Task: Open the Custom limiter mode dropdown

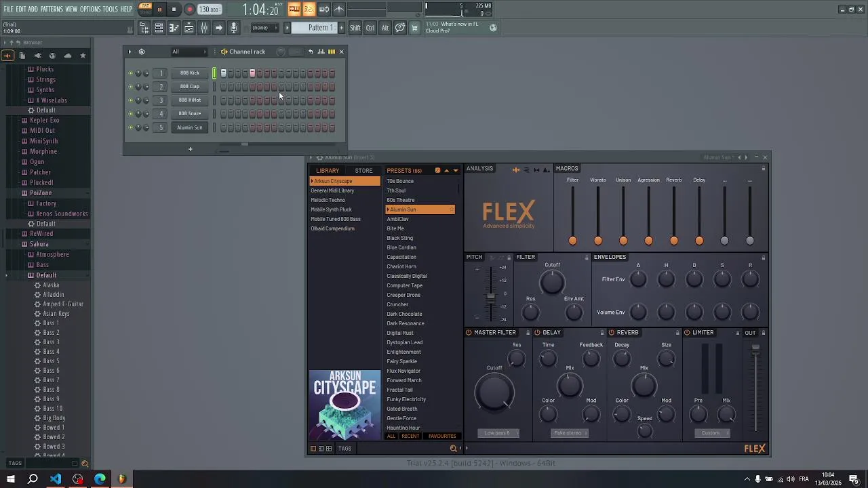Action: (711, 433)
